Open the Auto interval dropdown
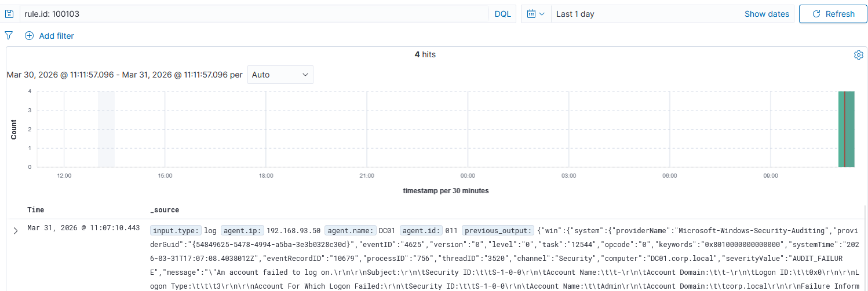The image size is (868, 291). tap(280, 75)
